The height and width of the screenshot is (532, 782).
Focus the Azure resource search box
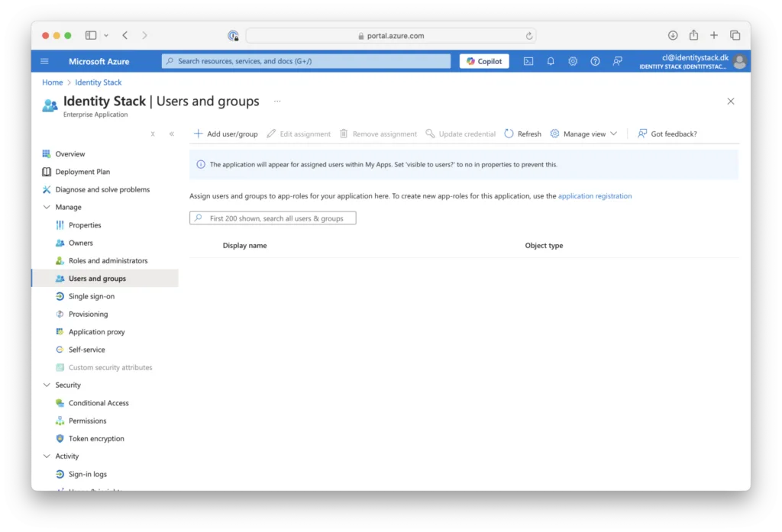click(306, 61)
